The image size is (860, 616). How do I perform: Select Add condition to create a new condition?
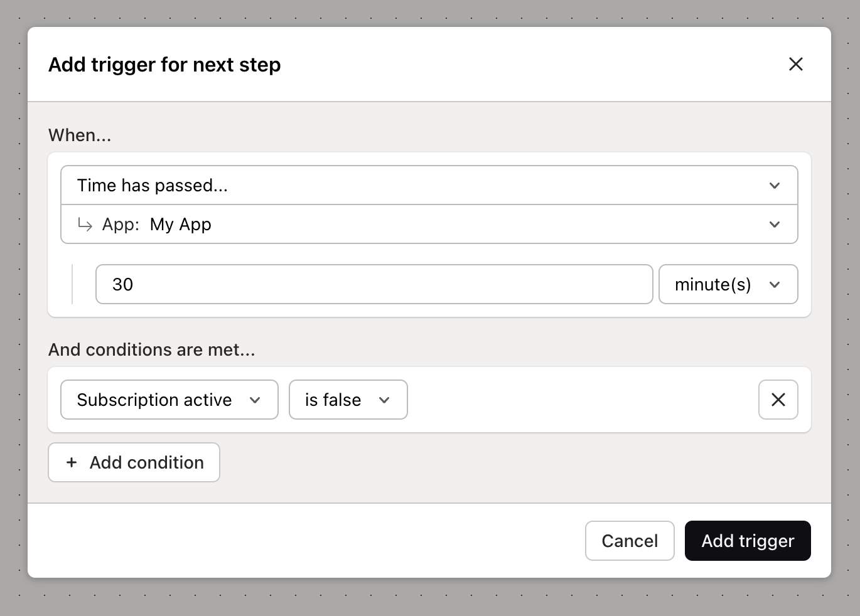click(134, 462)
